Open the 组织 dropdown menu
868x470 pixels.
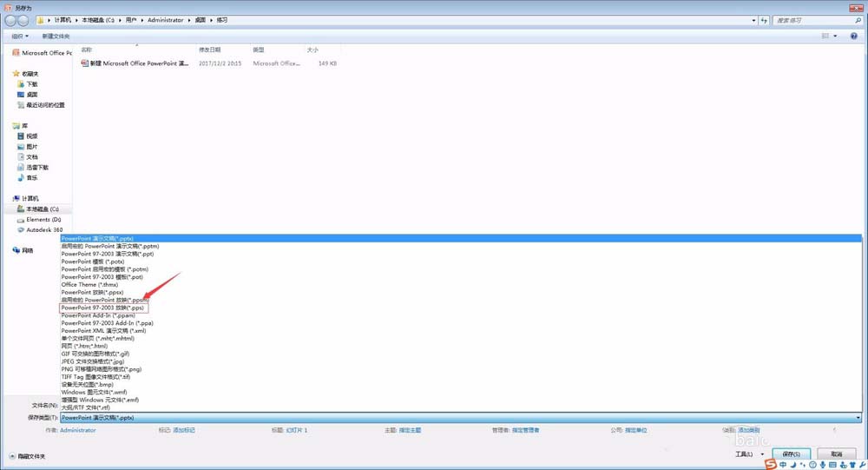pos(20,36)
